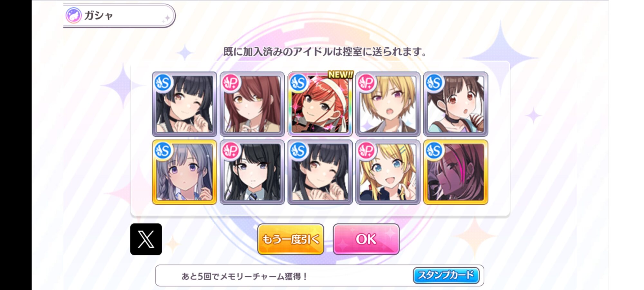Click the ガシャ title banner
644x290 pixels.
click(x=119, y=15)
